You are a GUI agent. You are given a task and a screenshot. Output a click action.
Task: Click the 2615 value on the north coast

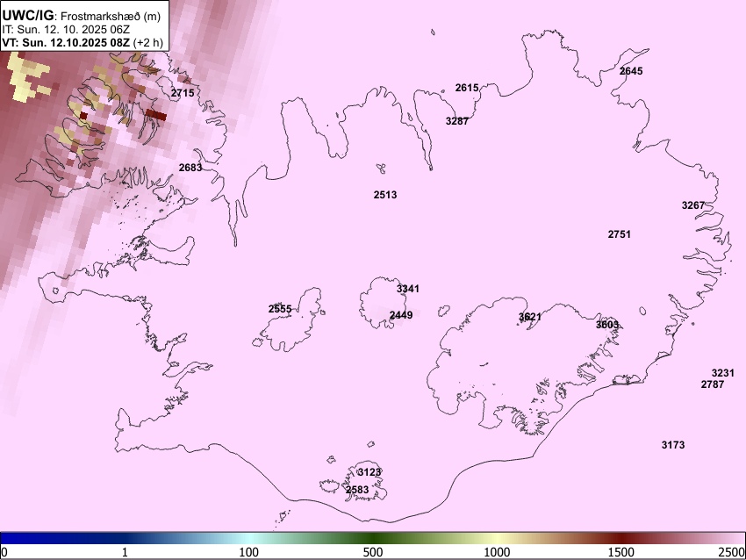[x=467, y=88]
